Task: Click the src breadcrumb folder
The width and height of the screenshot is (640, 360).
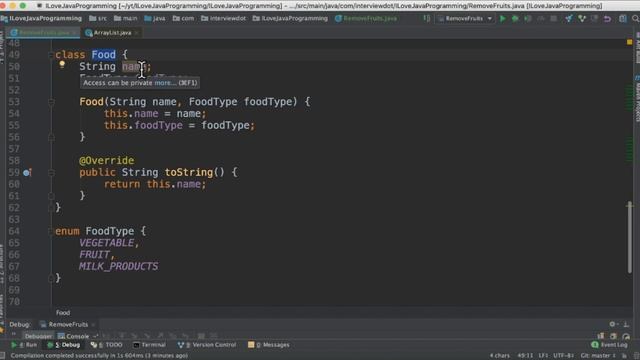Action: coord(98,18)
